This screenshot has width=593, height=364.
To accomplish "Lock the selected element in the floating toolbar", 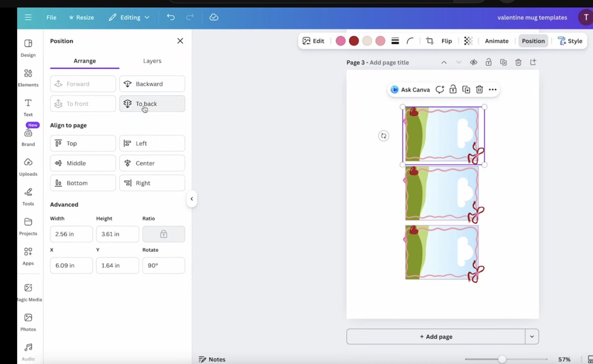I will point(453,89).
